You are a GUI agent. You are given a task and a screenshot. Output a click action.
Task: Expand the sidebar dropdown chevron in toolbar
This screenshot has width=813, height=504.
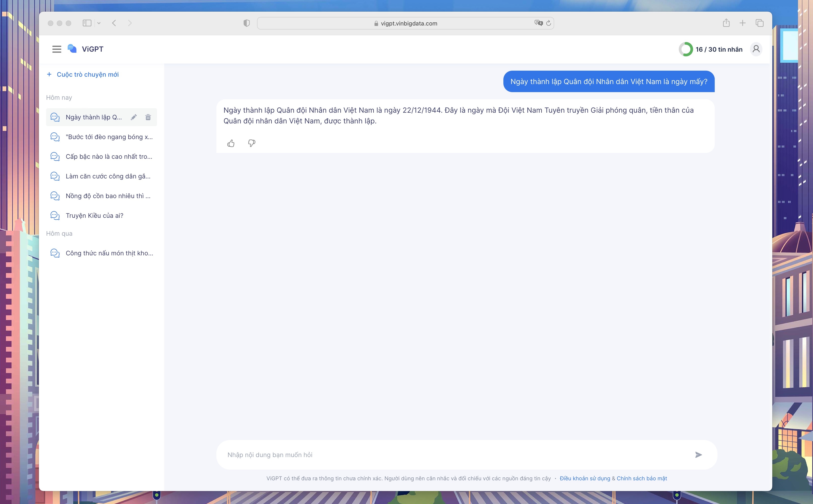tap(99, 23)
